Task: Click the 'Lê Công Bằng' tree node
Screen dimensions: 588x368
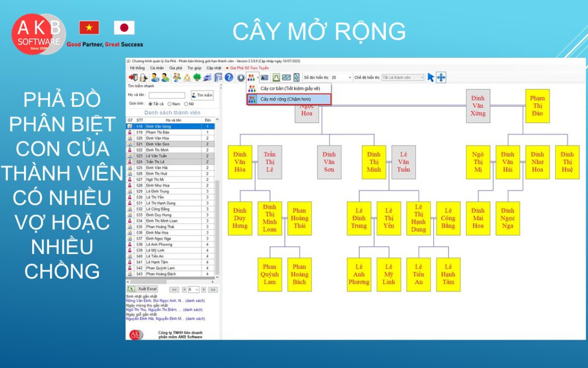Action: coord(448,219)
